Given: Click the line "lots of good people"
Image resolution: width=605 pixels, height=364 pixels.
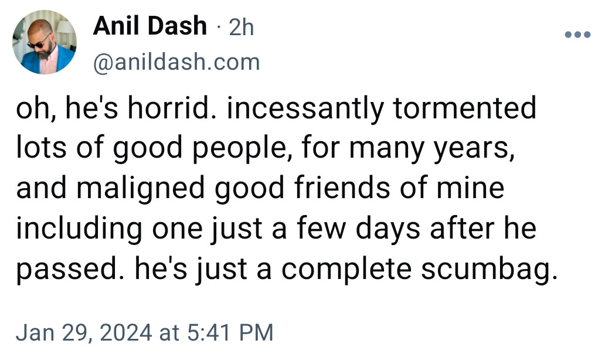Looking at the screenshot, I should coord(154,148).
